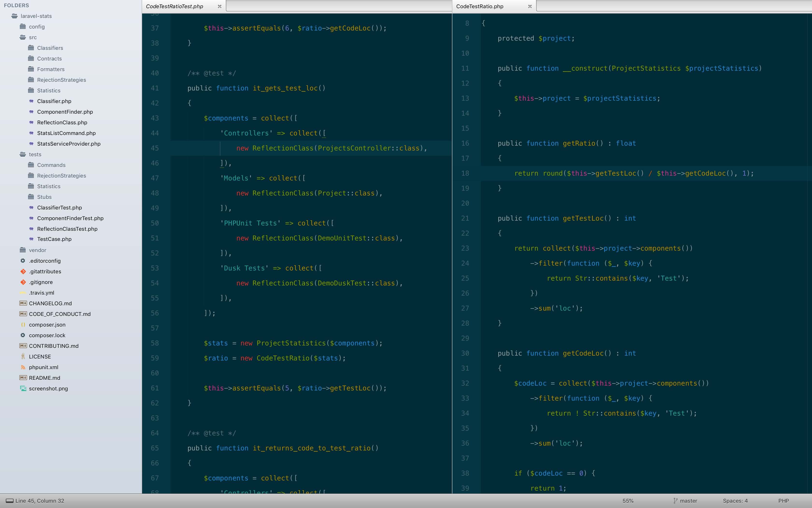Open StatsServiceProvider.php from the sidebar
The width and height of the screenshot is (812, 508).
[x=69, y=144]
